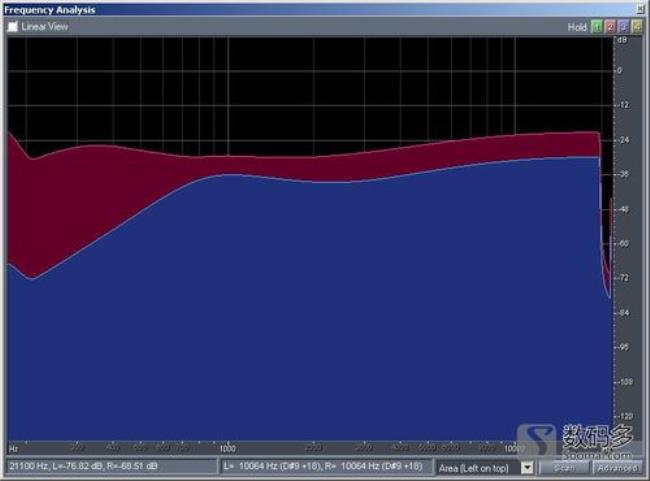This screenshot has width=650, height=481.
Task: Click the Hold label
Action: [x=577, y=27]
